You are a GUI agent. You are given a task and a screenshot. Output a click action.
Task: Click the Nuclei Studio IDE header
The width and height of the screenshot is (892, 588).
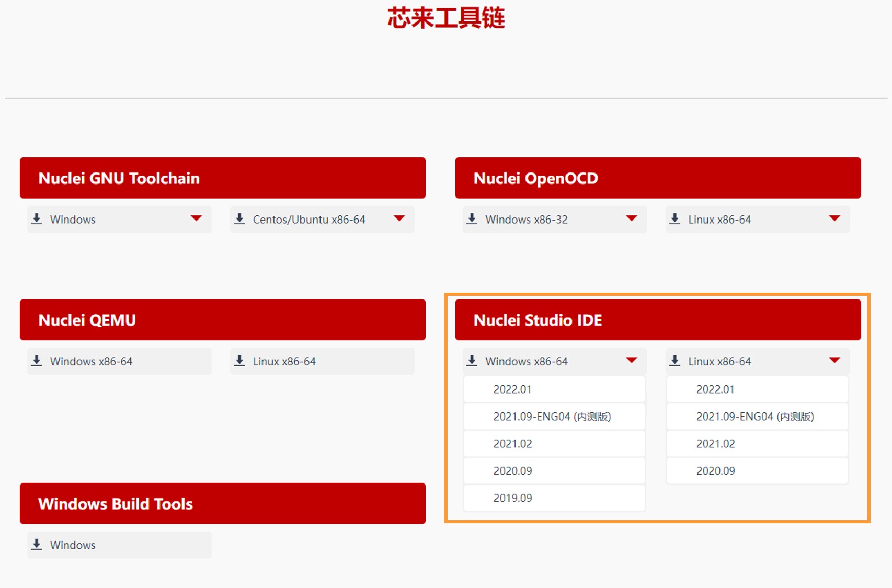click(x=657, y=320)
